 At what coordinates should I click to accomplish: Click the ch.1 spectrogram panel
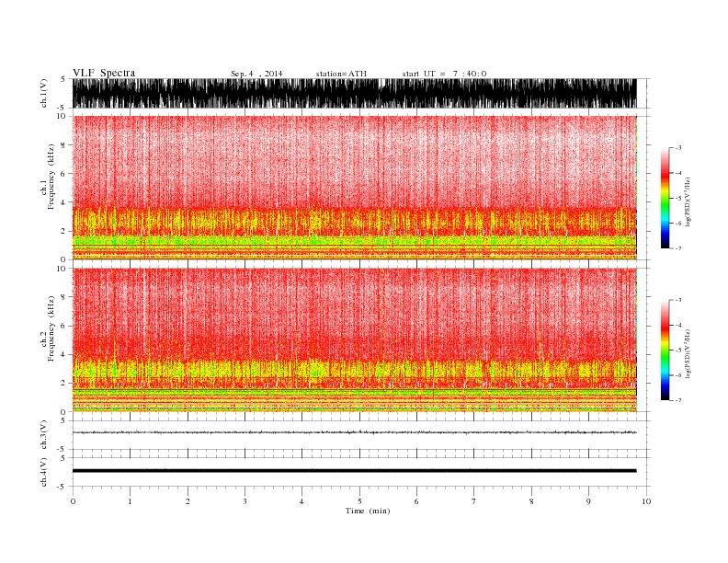coord(355,188)
